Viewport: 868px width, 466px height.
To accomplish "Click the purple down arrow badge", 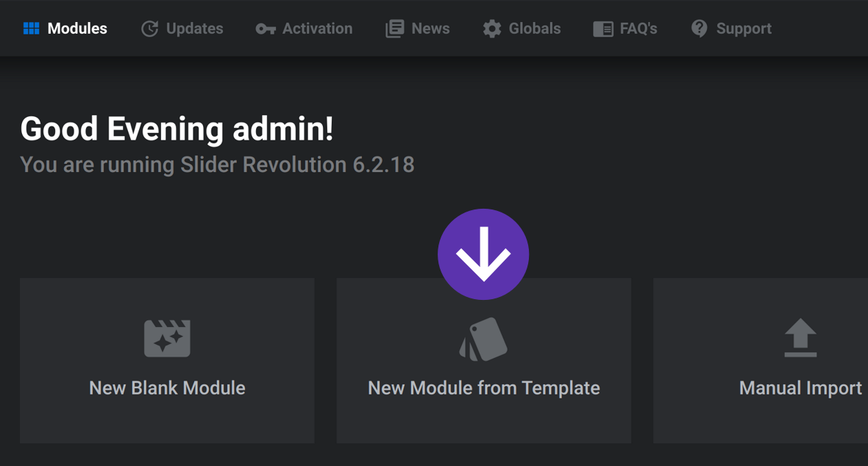I will pos(483,254).
